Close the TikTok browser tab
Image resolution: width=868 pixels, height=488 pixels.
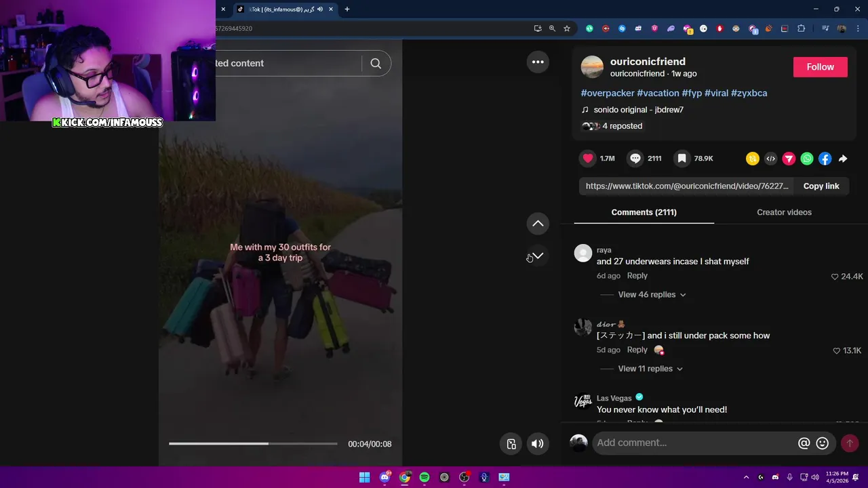pyautogui.click(x=331, y=9)
